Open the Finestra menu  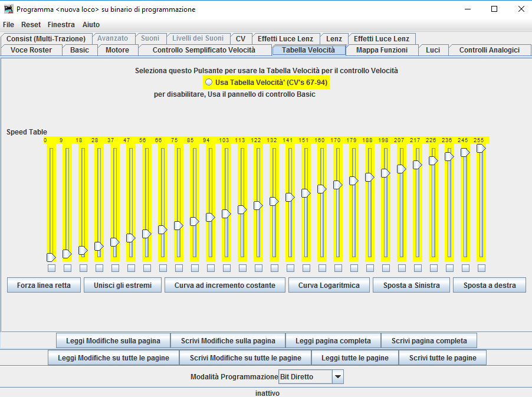click(x=61, y=25)
